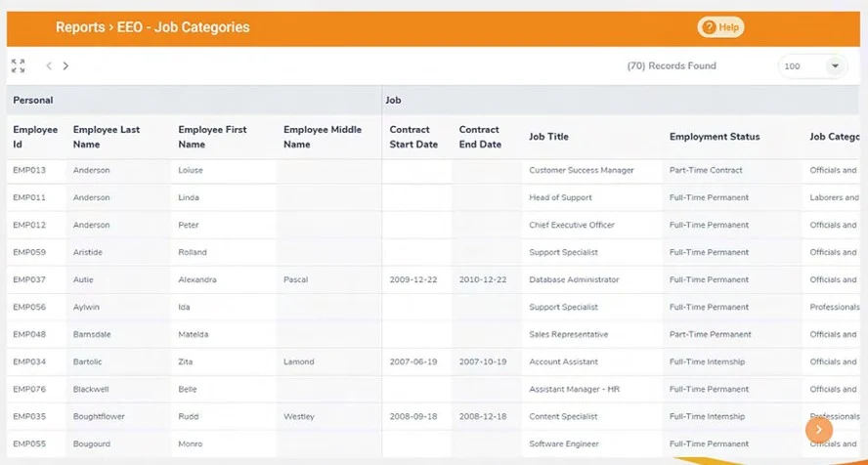The height and width of the screenshot is (465, 868).
Task: Click the last name Aylwin
Action: pos(86,307)
